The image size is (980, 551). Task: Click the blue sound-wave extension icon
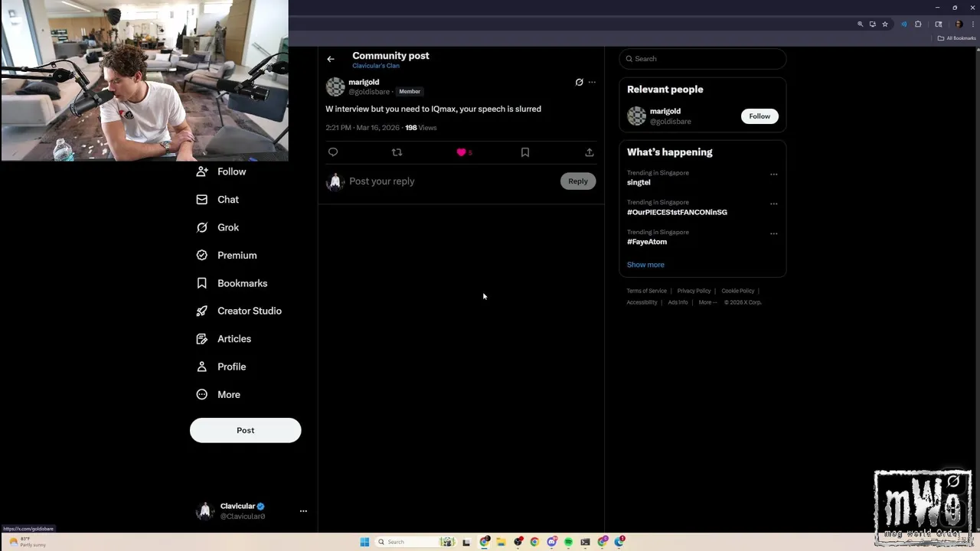(903, 24)
